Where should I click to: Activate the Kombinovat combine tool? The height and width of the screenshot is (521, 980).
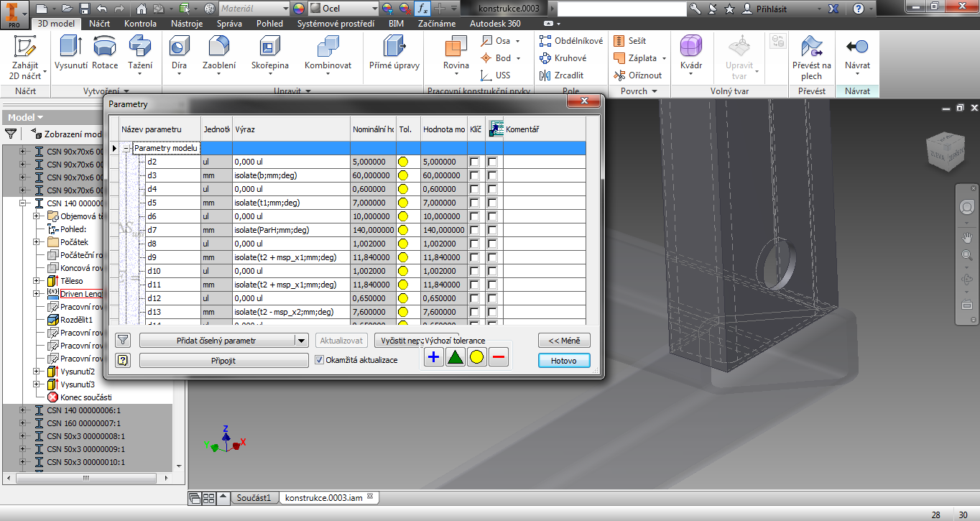(x=328, y=53)
